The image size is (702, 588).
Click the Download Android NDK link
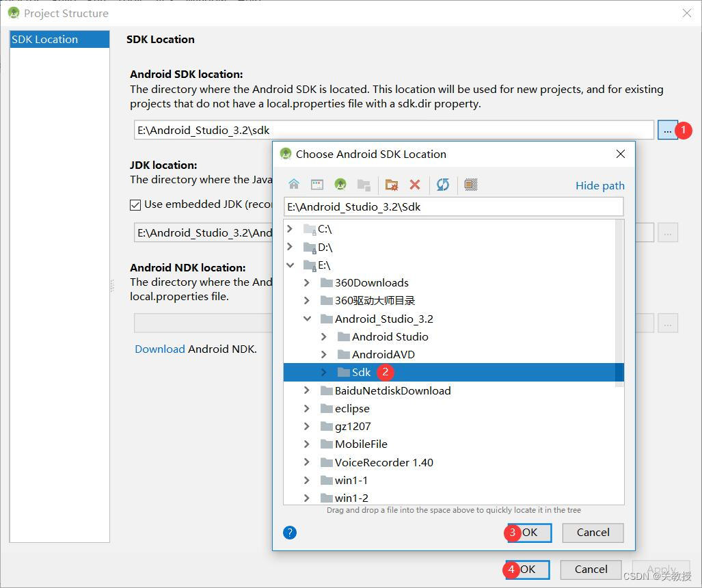point(160,349)
